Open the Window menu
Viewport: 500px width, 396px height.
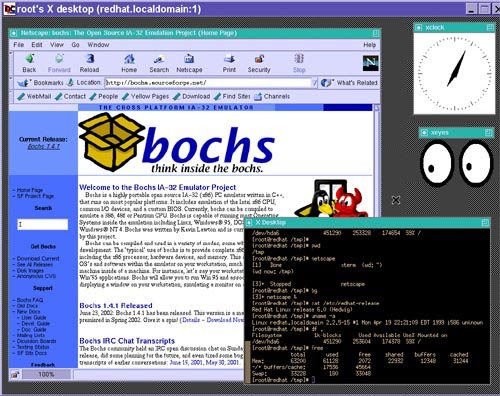98,45
